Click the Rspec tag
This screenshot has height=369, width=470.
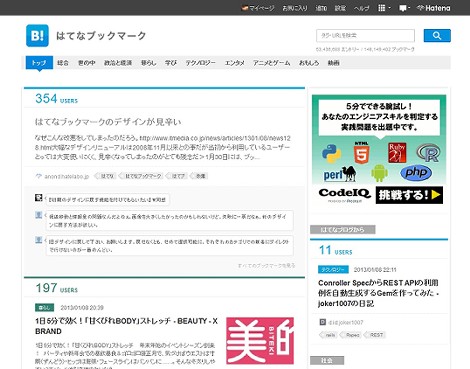point(351,335)
